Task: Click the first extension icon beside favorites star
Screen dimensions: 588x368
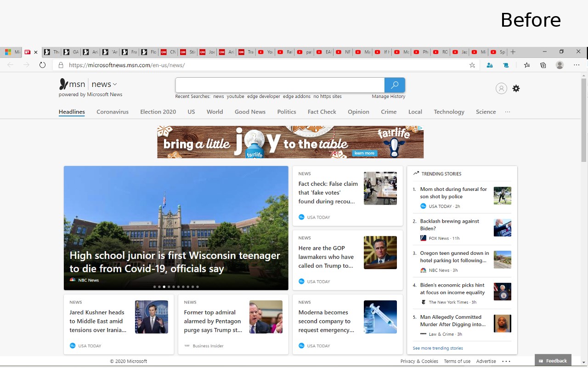Action: (490, 65)
